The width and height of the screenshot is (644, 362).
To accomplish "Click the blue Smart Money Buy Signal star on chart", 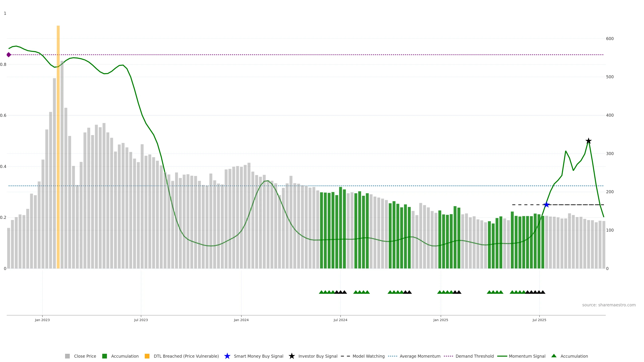I will 547,205.
